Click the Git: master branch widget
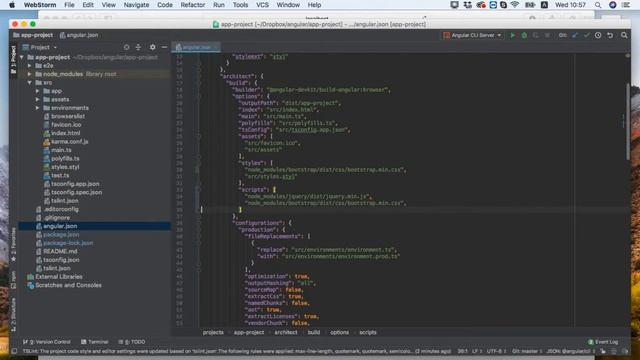The image size is (640, 360). pos(526,351)
